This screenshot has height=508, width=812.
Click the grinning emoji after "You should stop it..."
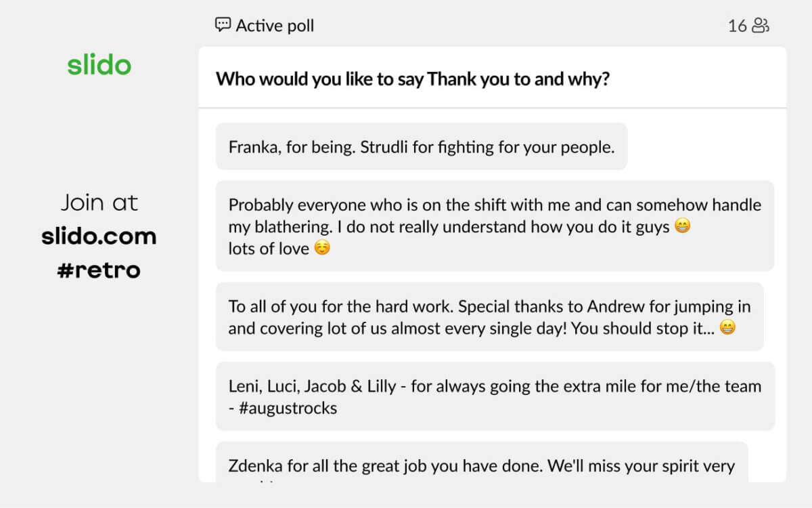click(x=727, y=329)
